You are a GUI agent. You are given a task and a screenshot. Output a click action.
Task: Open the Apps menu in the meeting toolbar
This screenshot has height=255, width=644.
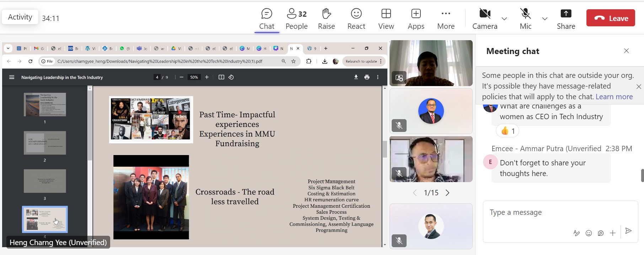(x=416, y=19)
